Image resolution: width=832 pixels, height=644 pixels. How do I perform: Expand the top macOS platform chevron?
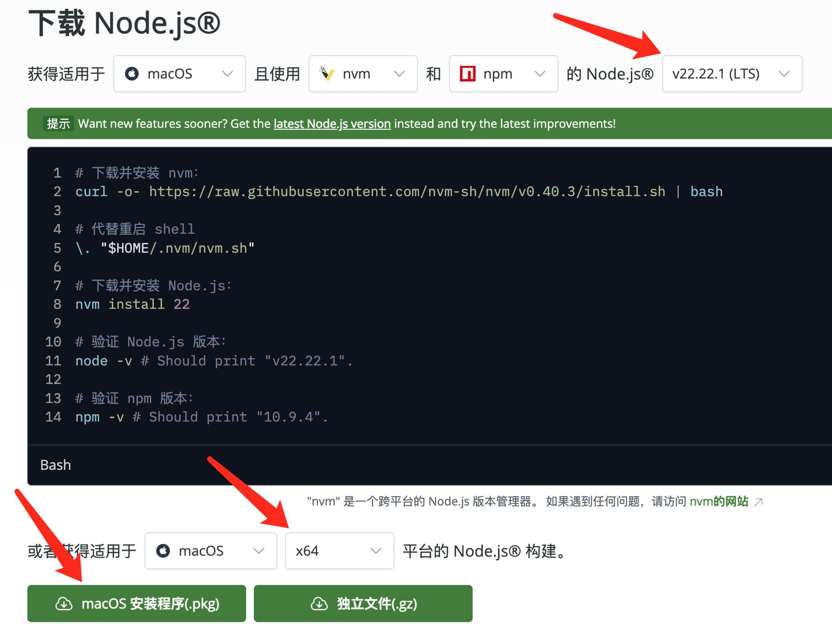228,74
